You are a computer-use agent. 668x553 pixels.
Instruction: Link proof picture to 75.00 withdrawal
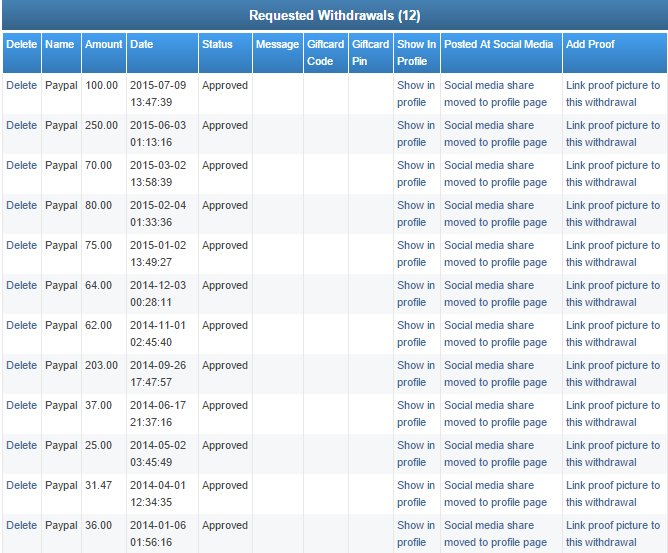pyautogui.click(x=613, y=254)
